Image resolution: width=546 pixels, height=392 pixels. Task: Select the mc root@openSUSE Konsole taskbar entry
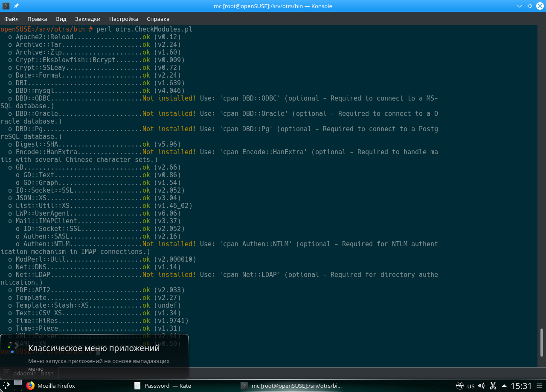[291, 386]
